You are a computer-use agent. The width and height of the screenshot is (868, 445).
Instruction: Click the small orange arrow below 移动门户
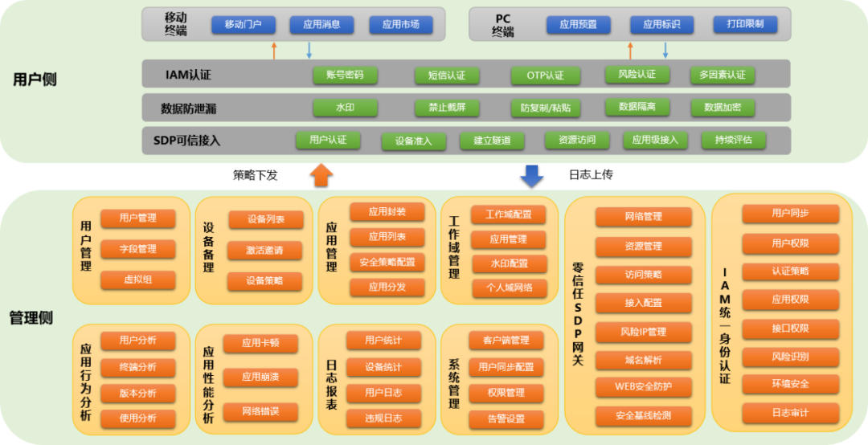point(274,50)
